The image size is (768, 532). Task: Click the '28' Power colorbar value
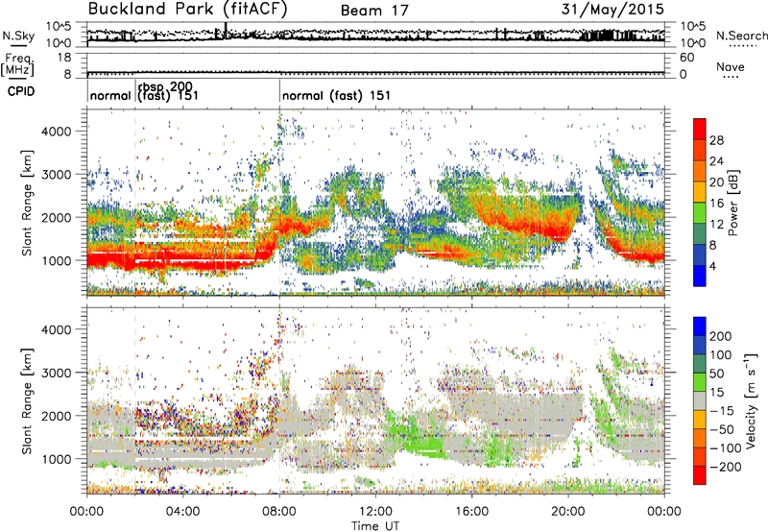(x=716, y=140)
